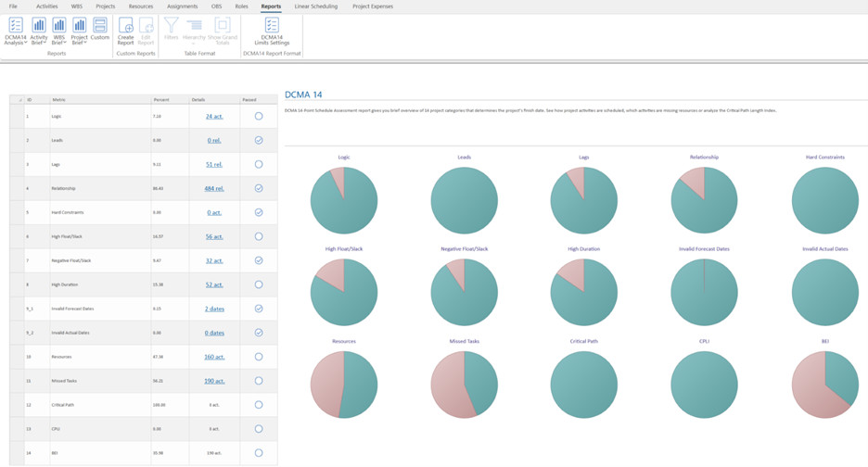Switch to the Linear Scheduling tab
The image size is (868, 467).
[x=316, y=6]
